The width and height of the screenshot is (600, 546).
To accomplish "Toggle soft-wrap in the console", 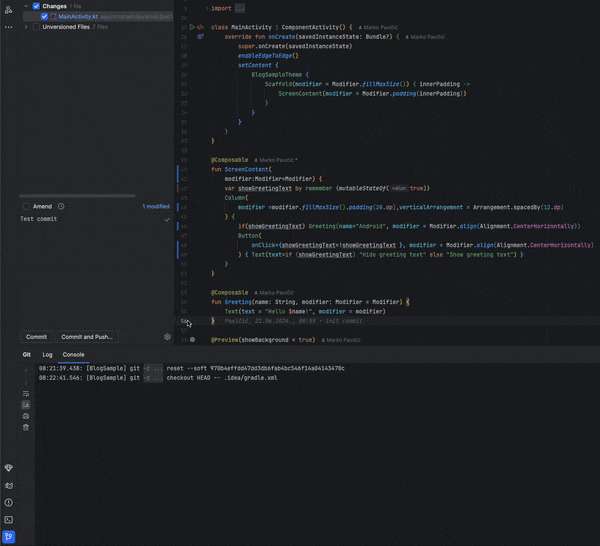I will 26,393.
